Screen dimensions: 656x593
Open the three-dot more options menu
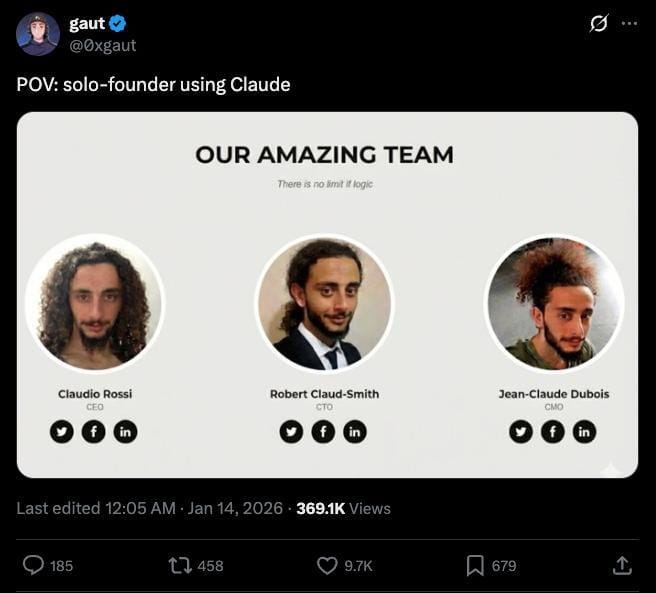[x=629, y=23]
